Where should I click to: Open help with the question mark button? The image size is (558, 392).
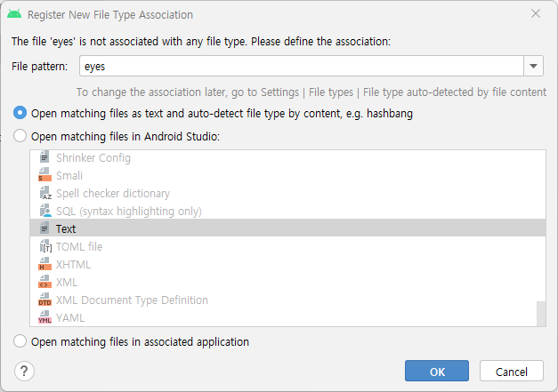(x=24, y=371)
